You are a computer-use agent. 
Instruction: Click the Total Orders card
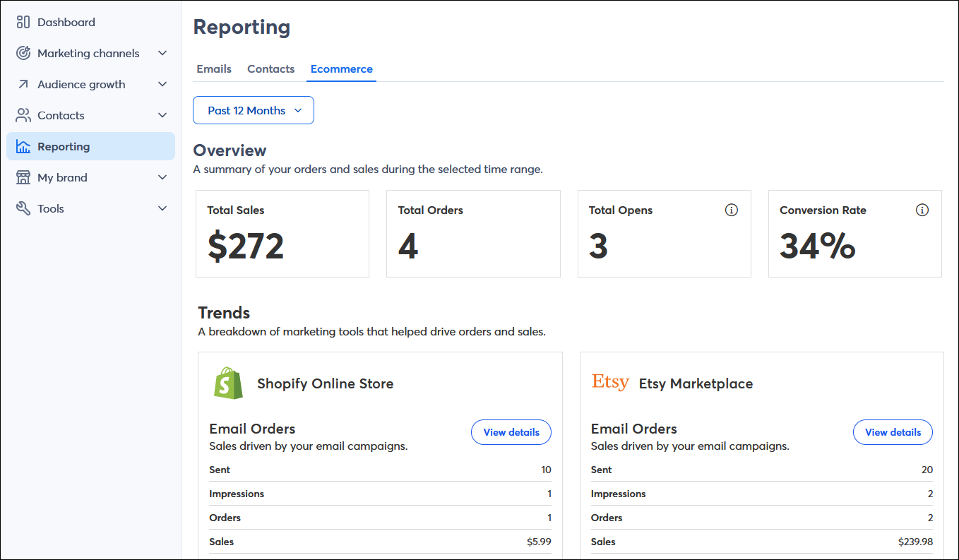tap(473, 234)
